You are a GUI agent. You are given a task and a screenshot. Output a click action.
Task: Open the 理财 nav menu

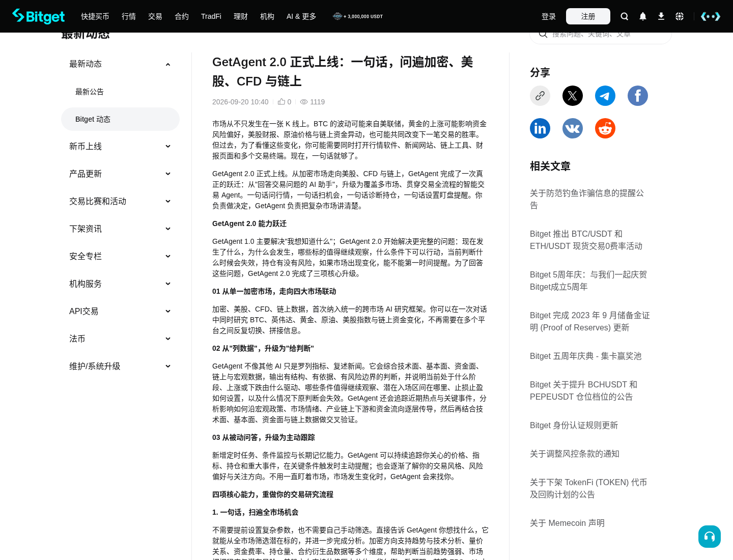241,16
